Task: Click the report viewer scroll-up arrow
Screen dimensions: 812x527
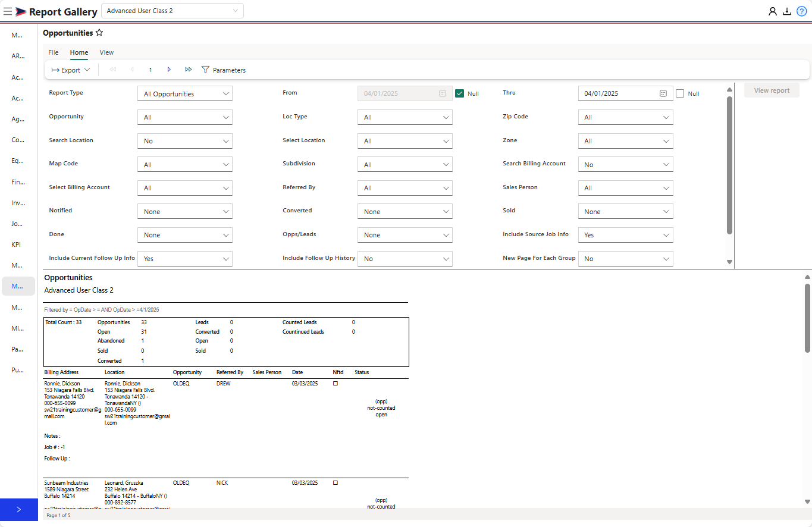Action: [x=807, y=277]
